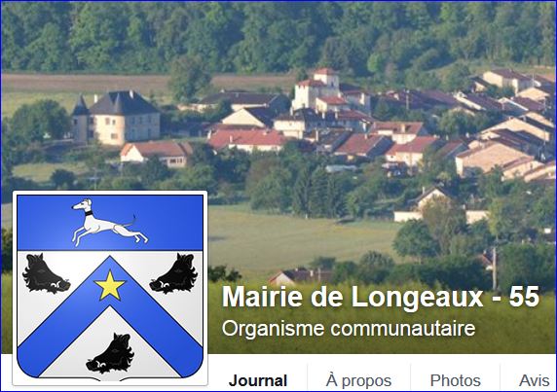Go to the Avis tab
The width and height of the screenshot is (557, 392).
pos(534,380)
